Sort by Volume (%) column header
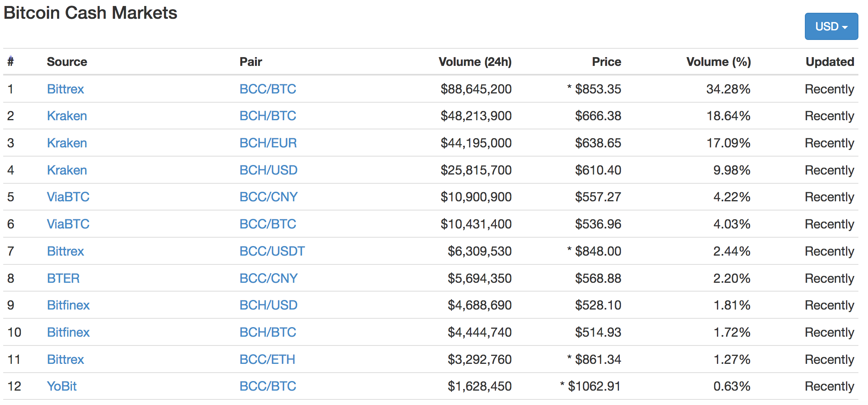 coord(718,62)
